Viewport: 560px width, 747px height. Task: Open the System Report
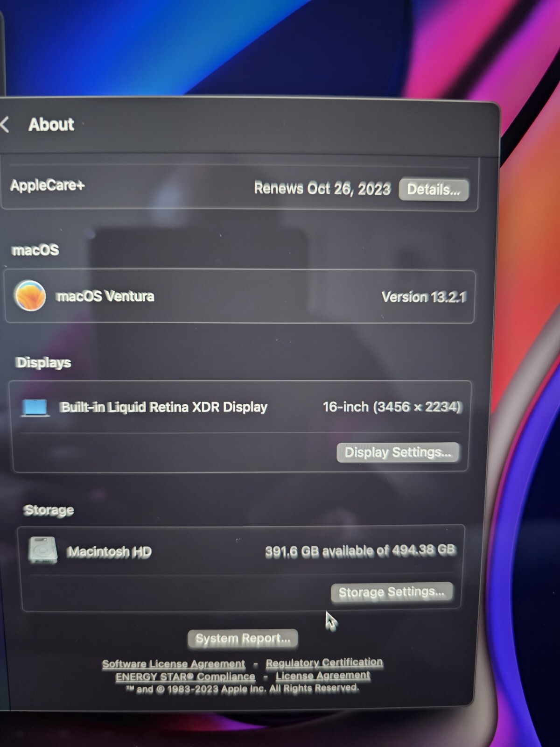click(x=243, y=638)
